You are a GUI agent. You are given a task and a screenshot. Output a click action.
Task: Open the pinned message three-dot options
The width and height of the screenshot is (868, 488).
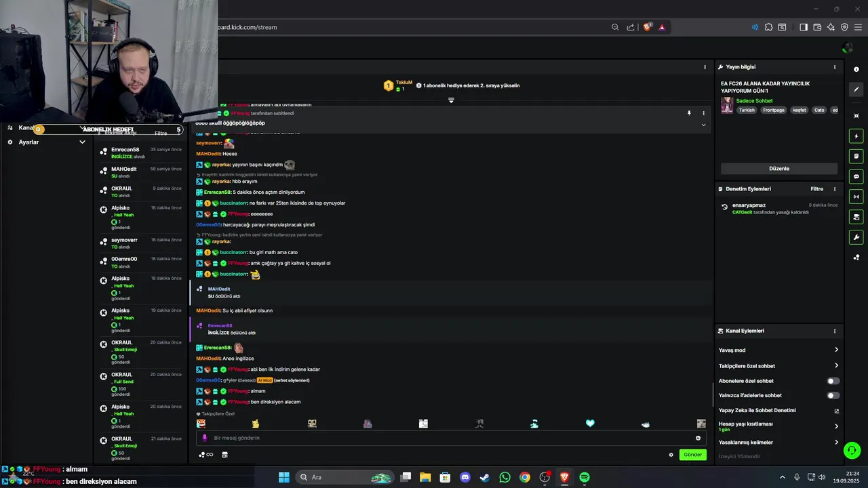(703, 113)
